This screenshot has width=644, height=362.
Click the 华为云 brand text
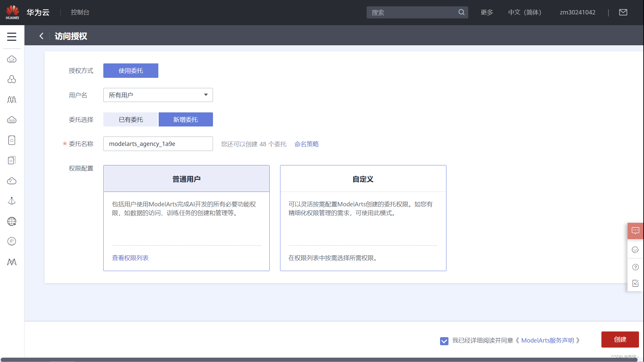(x=38, y=12)
